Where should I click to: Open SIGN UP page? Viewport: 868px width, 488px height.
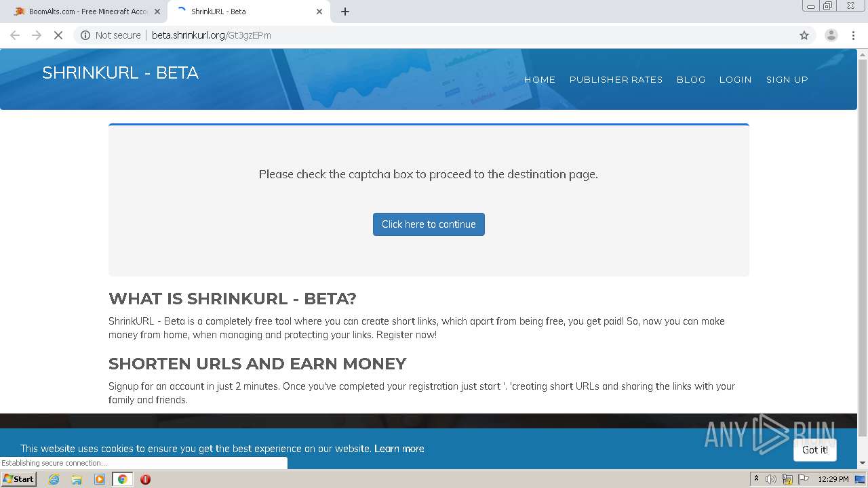(787, 79)
